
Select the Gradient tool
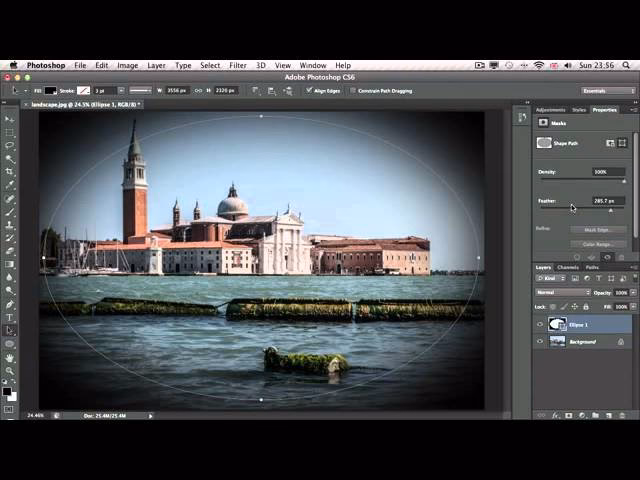(9, 264)
